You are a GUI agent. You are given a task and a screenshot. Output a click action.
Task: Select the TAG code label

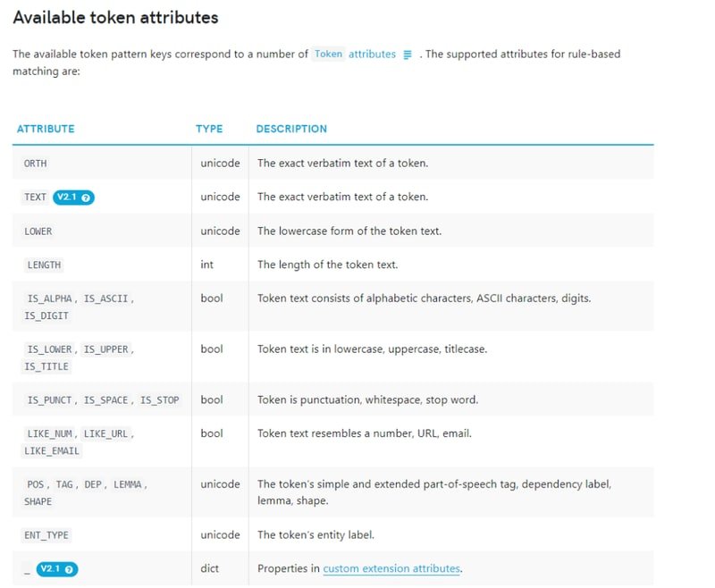[64, 484]
